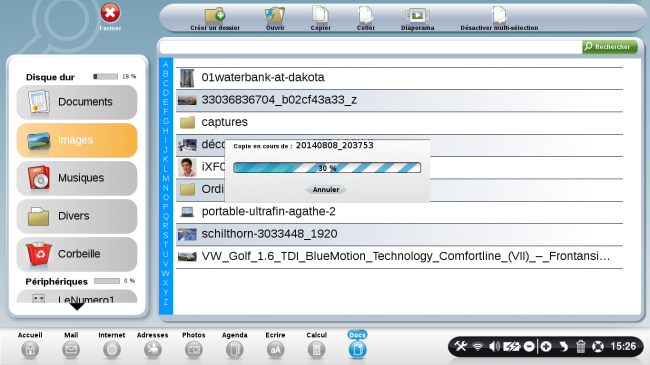Open the Corbeille trash category
Image resolution: width=650 pixels, height=365 pixels.
click(77, 254)
